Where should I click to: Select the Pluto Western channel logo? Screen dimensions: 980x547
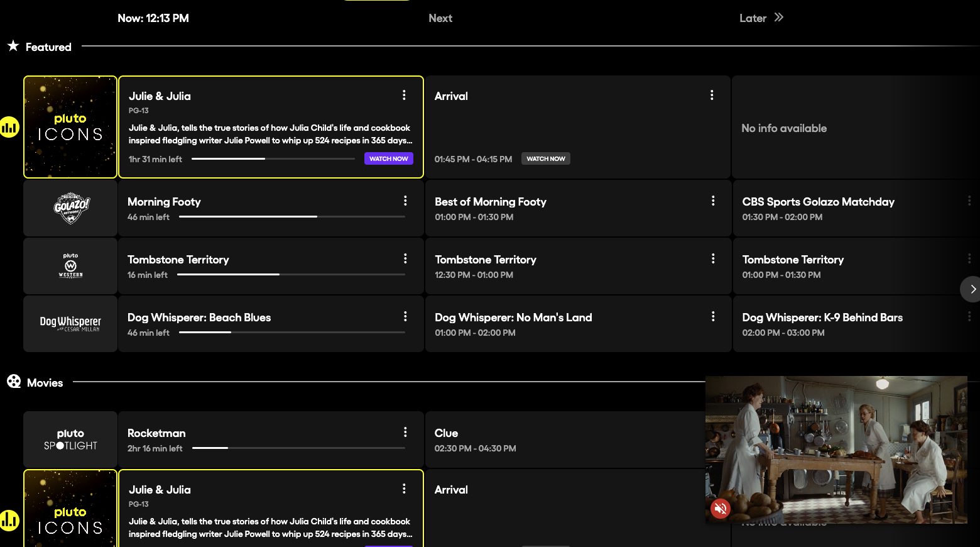tap(70, 266)
